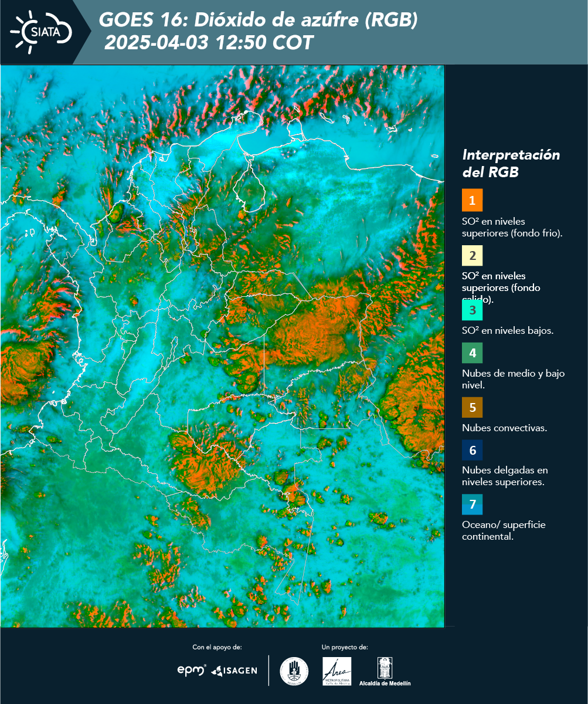Click the circular Medellín seal logo
This screenshot has width=588, height=704.
[294, 671]
